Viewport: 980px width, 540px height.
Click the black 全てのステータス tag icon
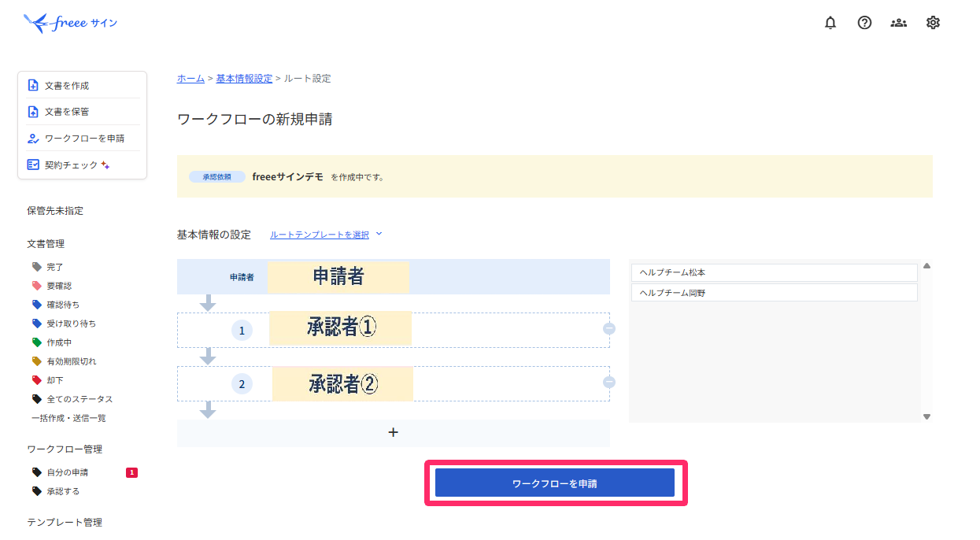click(36, 399)
